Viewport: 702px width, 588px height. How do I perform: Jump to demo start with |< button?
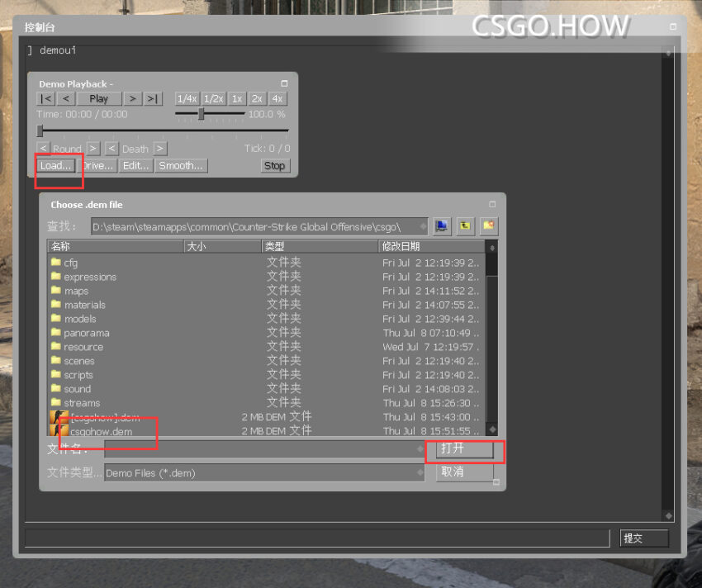46,98
